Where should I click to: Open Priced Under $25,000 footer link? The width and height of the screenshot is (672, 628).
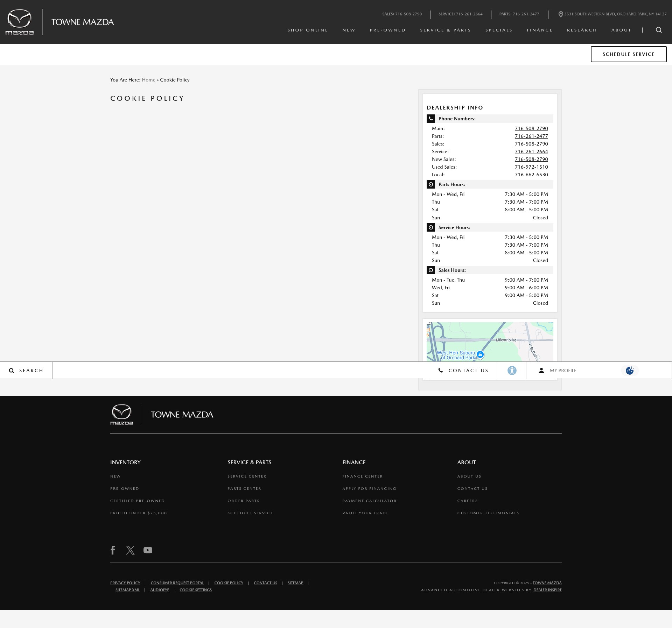pyautogui.click(x=139, y=513)
